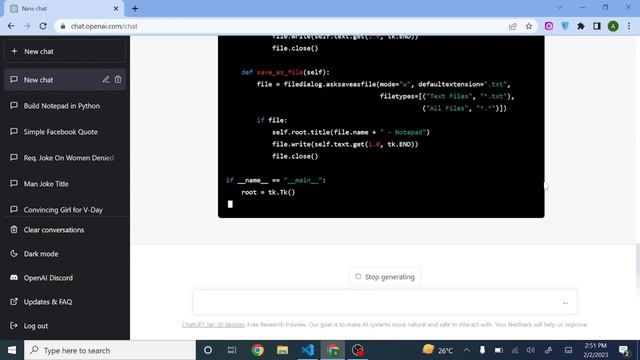
Task: Click the battery tray icon
Action: [499, 350]
